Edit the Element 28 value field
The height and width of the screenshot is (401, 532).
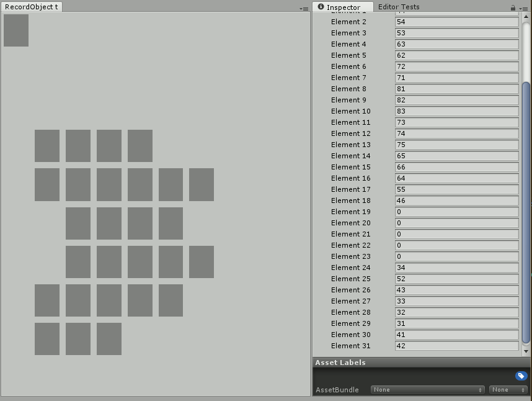point(457,313)
